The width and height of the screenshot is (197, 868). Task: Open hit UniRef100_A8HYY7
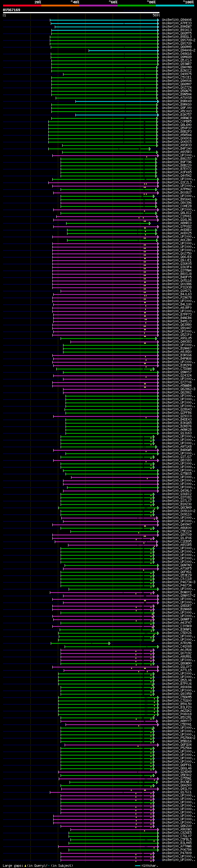click(x=176, y=721)
